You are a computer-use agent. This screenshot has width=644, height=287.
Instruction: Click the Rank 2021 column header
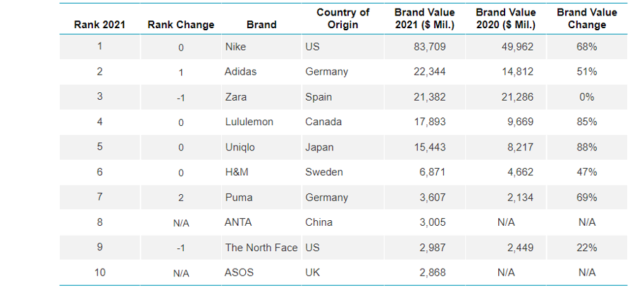99,25
